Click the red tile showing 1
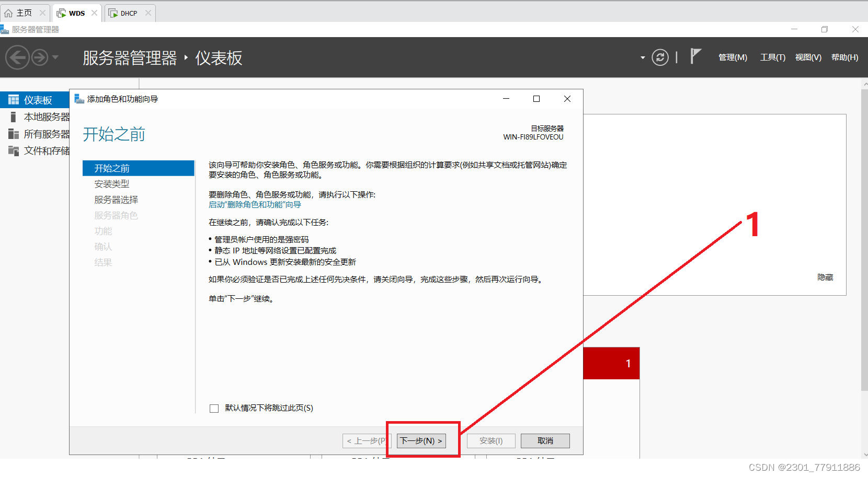The image size is (868, 477). coord(611,363)
